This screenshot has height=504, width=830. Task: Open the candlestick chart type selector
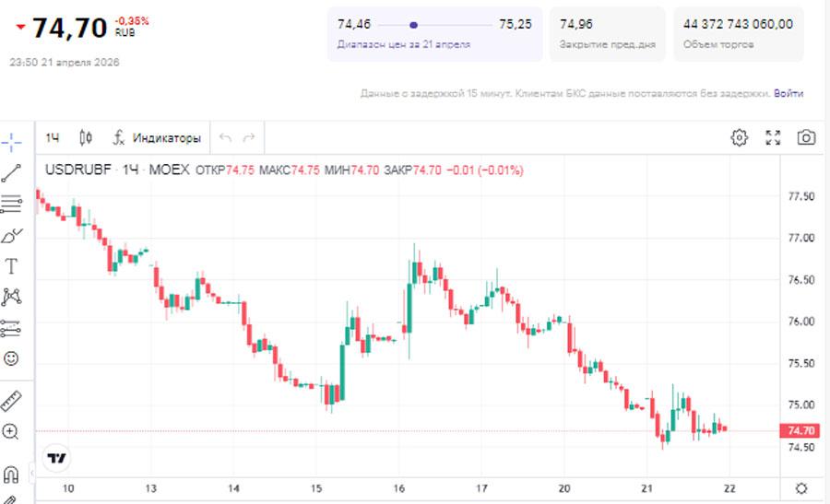click(86, 138)
